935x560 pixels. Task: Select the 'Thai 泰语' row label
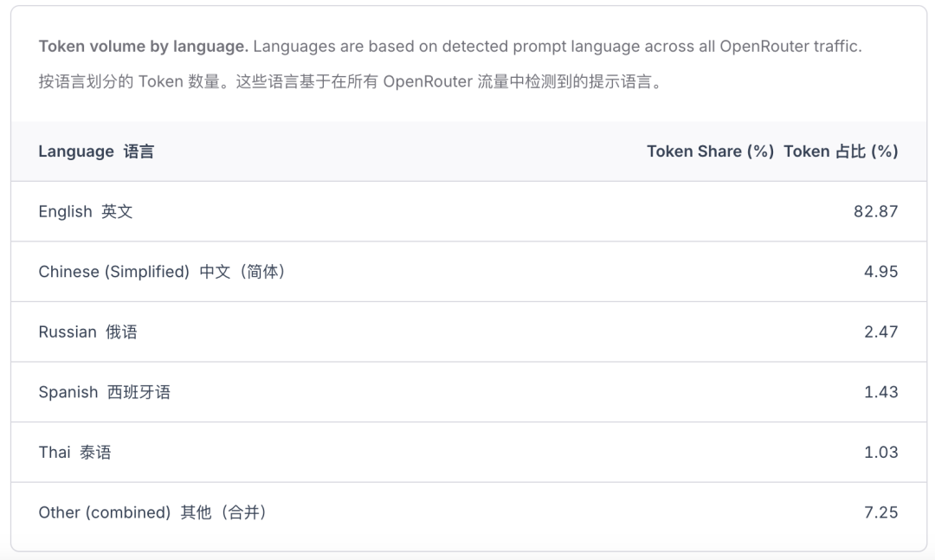[74, 453]
